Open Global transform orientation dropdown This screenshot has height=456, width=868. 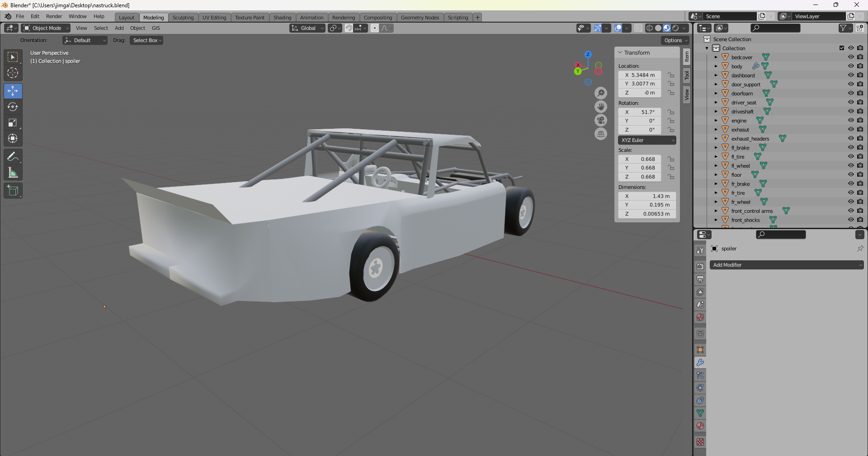307,28
